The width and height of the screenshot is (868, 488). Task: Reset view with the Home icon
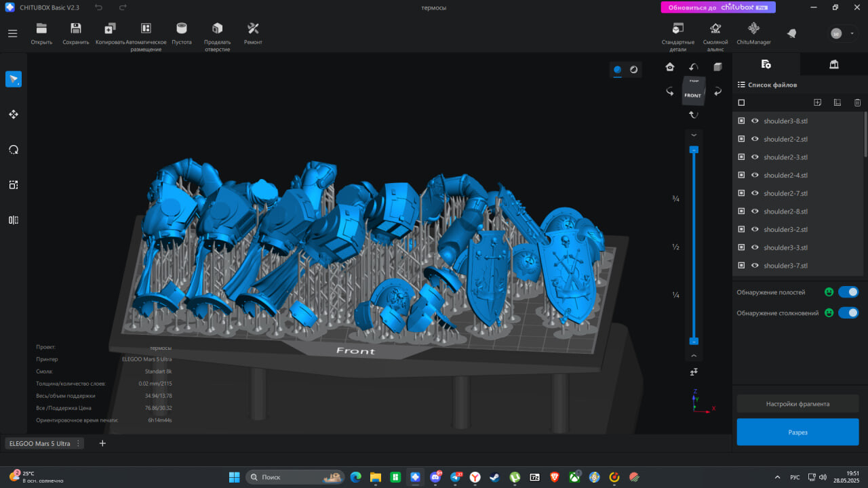click(x=670, y=66)
